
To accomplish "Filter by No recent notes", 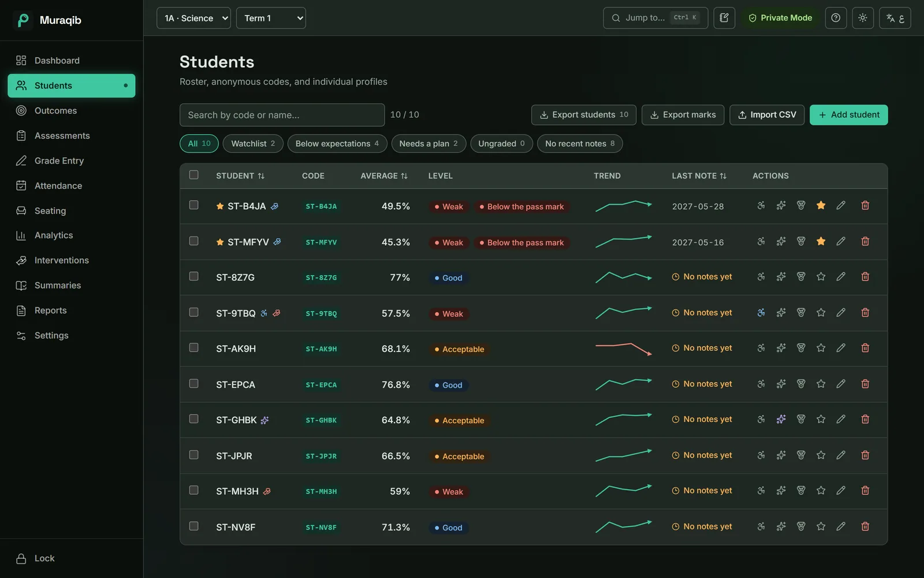I will pyautogui.click(x=580, y=144).
